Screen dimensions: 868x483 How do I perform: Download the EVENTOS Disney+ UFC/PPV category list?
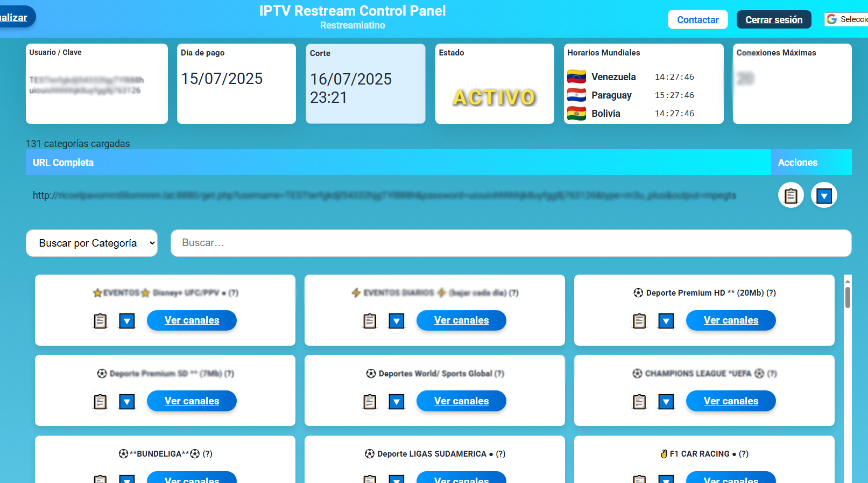tap(127, 321)
